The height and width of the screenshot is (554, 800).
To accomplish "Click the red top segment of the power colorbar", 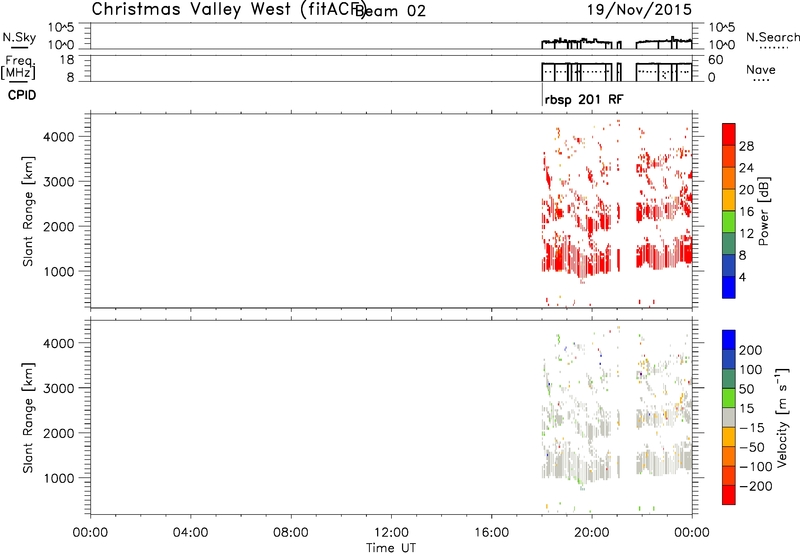I will 729,134.
